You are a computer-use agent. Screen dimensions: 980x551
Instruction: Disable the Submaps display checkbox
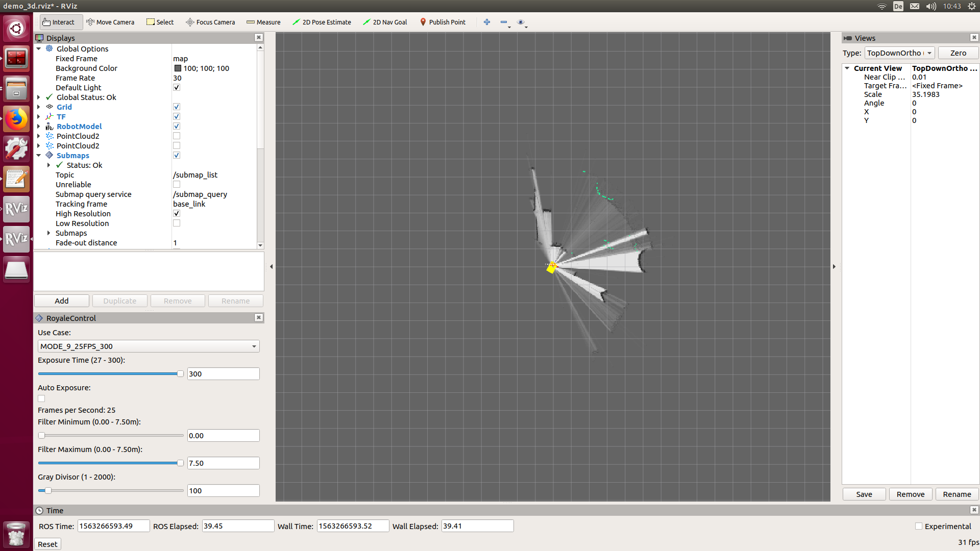coord(177,156)
